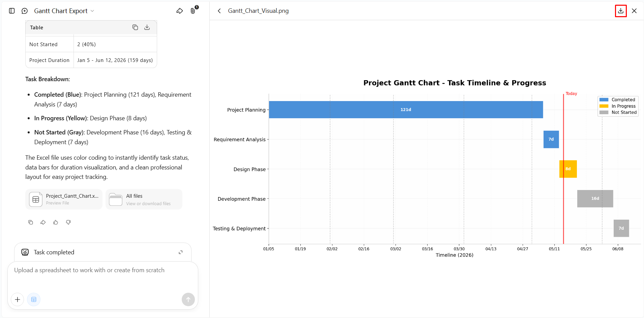Open attachments paperclip icon with badge

tap(194, 10)
